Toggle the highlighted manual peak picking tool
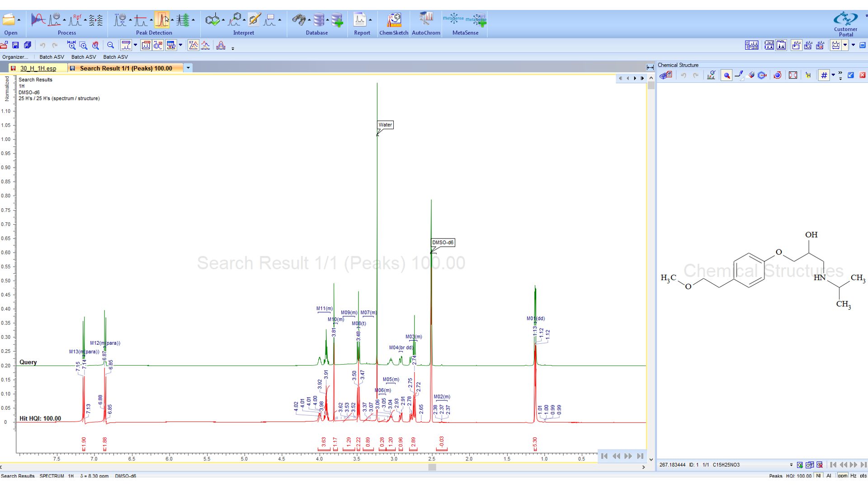 pos(162,20)
